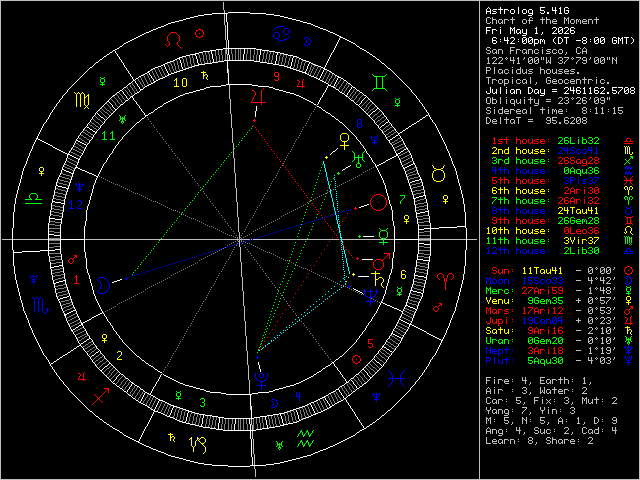Select the 'Chart of the Moment' line

[542, 21]
